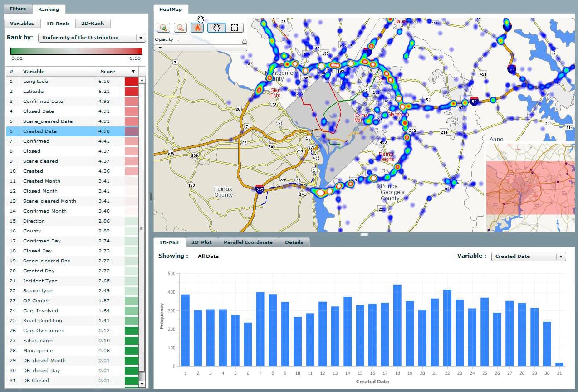Click the scroll down arrow in ranking list

(142, 384)
